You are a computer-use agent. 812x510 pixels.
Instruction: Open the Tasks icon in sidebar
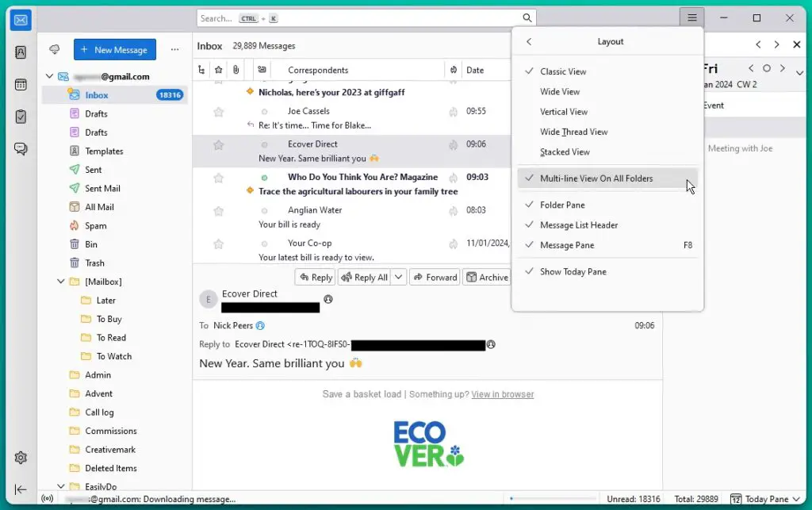point(21,117)
